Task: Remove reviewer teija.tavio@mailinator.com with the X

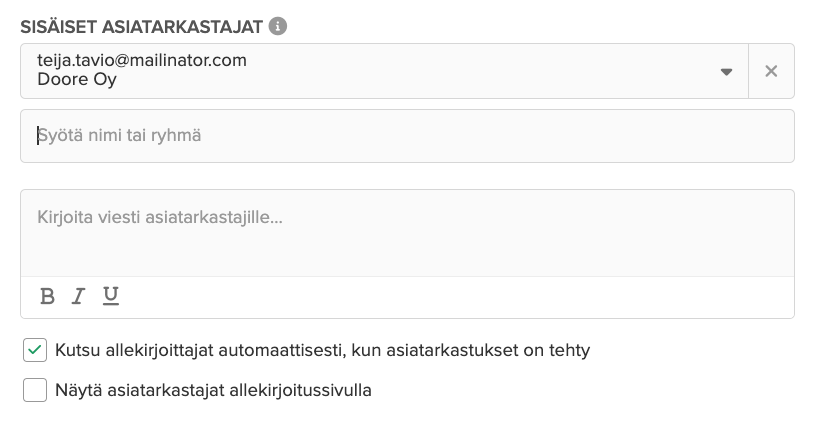Action: click(771, 71)
